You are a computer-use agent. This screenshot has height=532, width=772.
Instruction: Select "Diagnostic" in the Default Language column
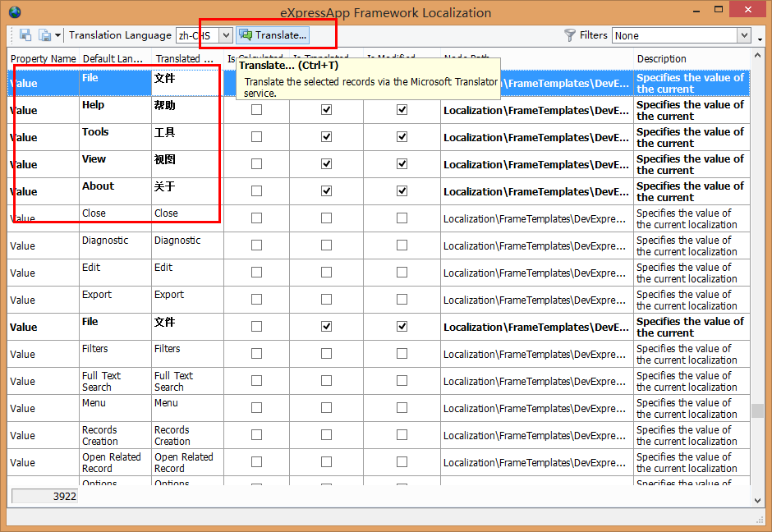(115, 245)
